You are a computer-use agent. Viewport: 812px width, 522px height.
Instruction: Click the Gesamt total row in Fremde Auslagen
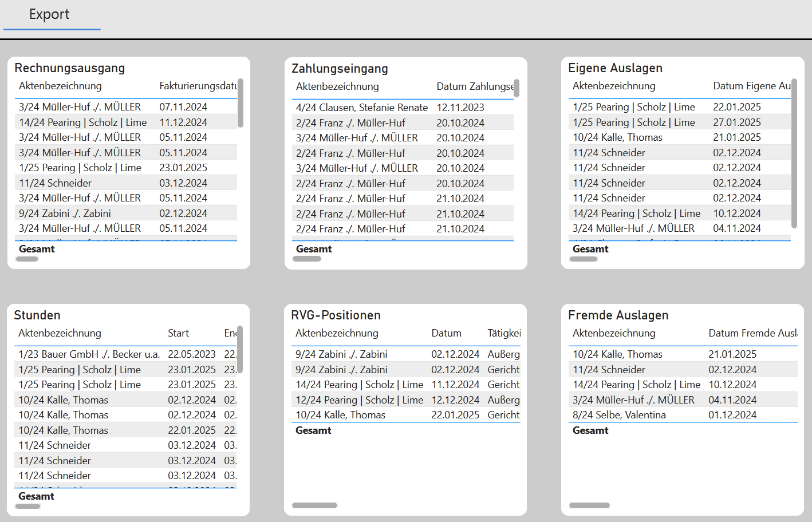[683, 430]
